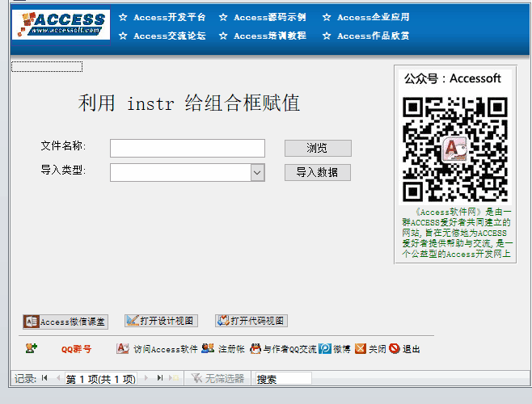
Task: Click the green 《Access软件网》 description text
Action: [x=457, y=233]
